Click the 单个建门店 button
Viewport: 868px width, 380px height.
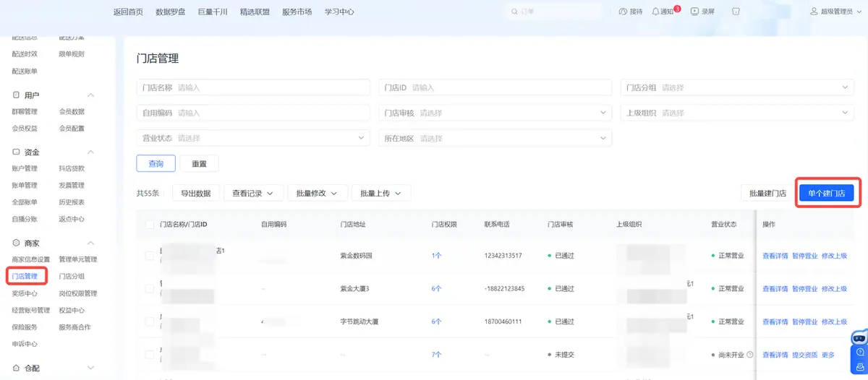(827, 193)
